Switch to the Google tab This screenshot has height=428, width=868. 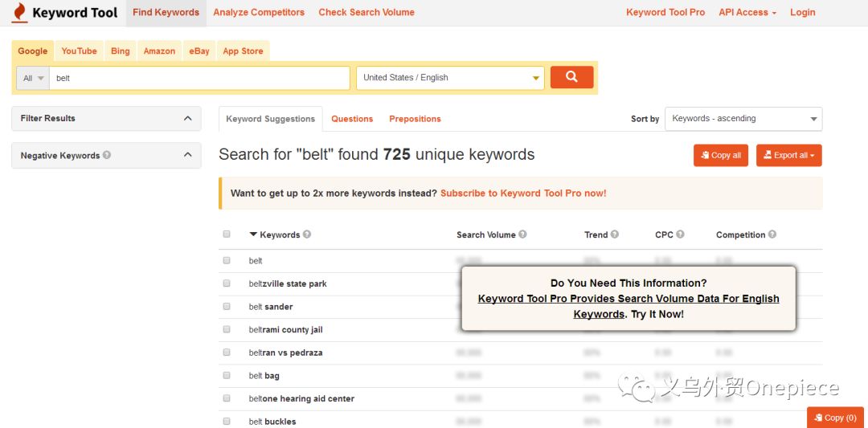(x=33, y=51)
